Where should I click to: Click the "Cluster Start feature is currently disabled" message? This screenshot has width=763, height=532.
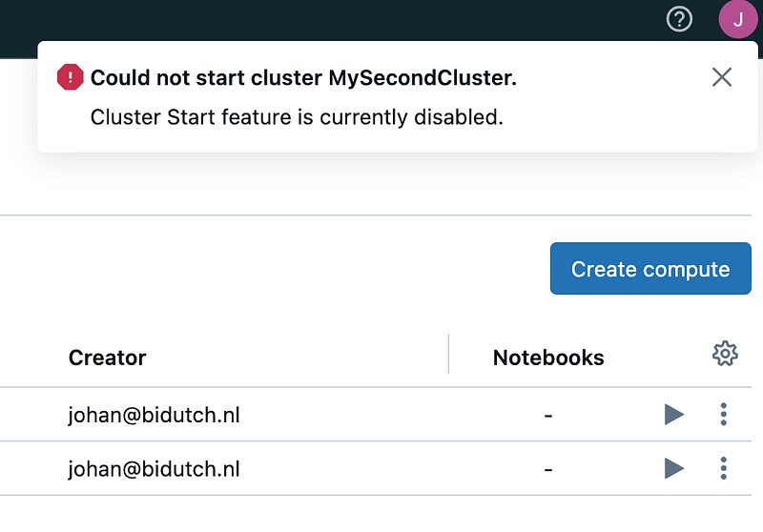(297, 117)
